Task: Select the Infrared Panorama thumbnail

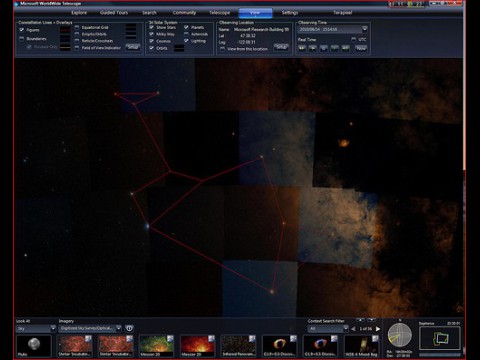Action: coord(239,346)
